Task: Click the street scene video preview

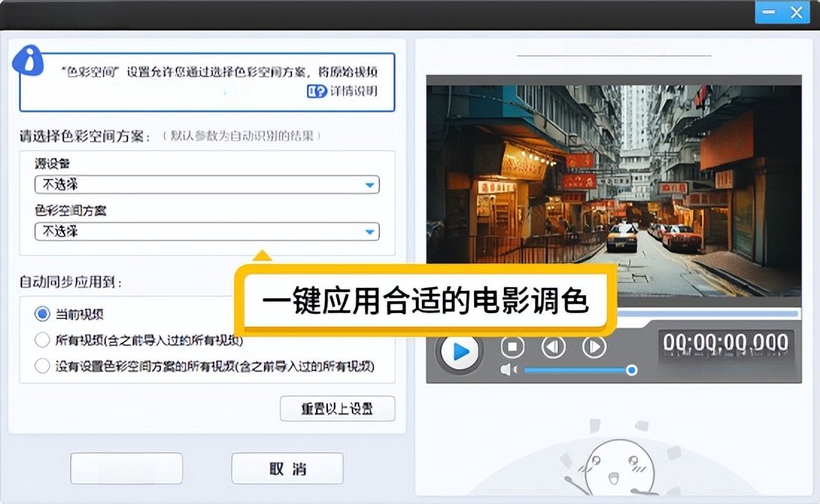Action: coord(614,190)
